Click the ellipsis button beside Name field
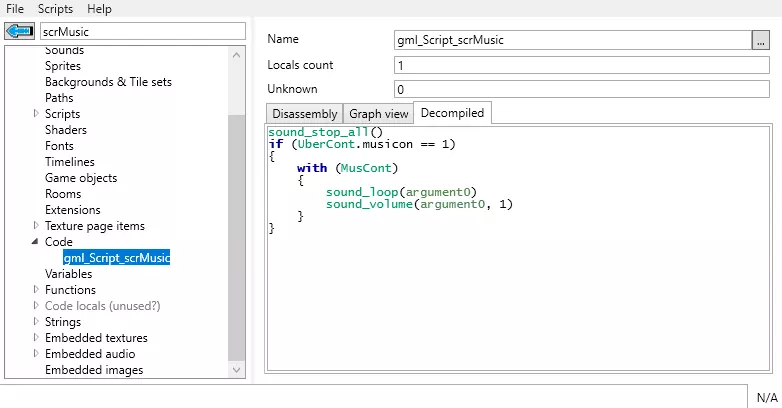This screenshot has height=408, width=782. (x=761, y=40)
